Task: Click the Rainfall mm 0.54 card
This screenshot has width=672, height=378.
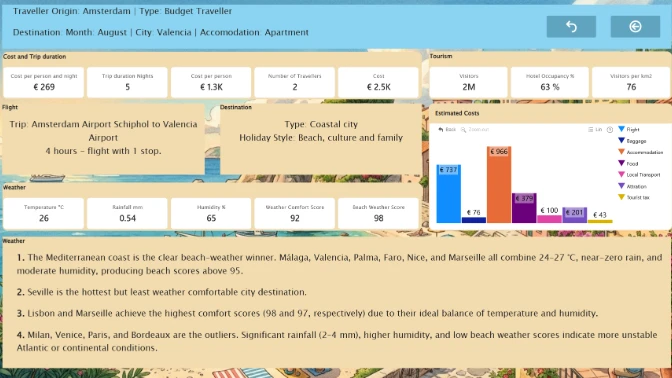Action: pos(127,213)
